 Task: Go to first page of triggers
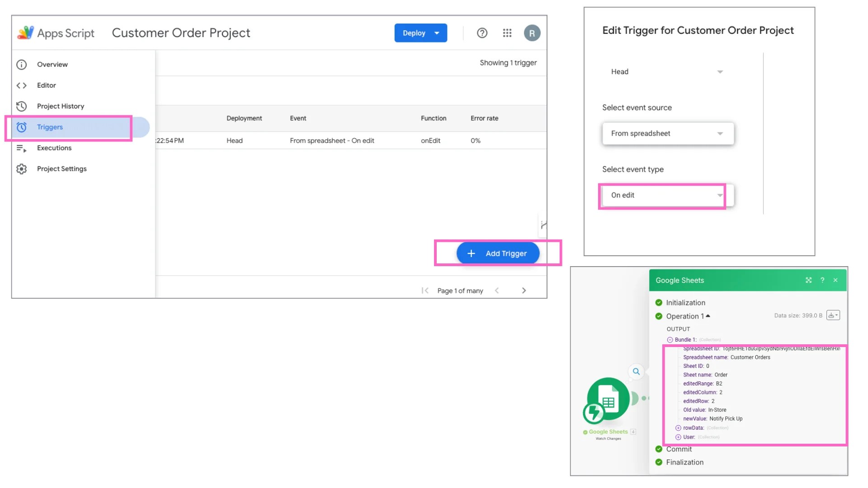425,291
